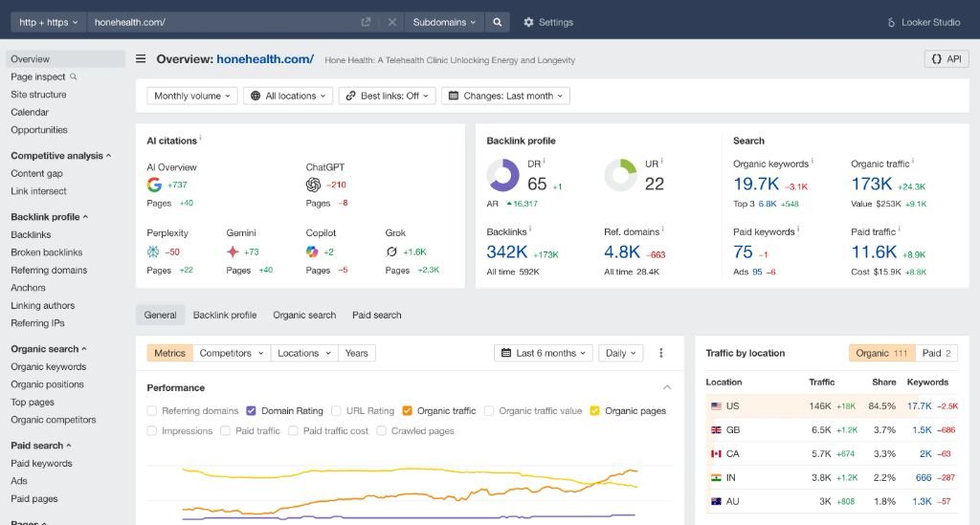Open Competitors chart dropdown tab
Screen dimensions: 980x525
point(232,353)
